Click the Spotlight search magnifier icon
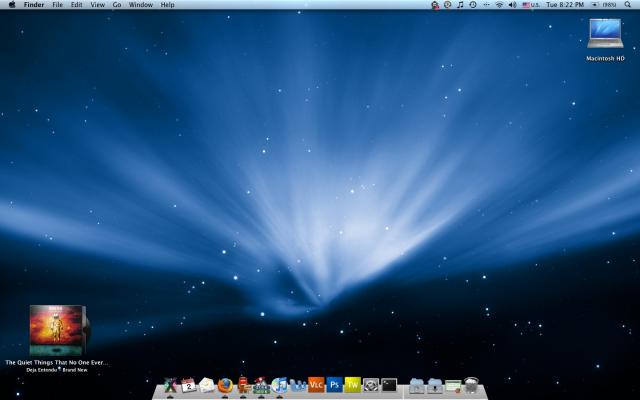Image resolution: width=640 pixels, height=400 pixels. pos(628,5)
